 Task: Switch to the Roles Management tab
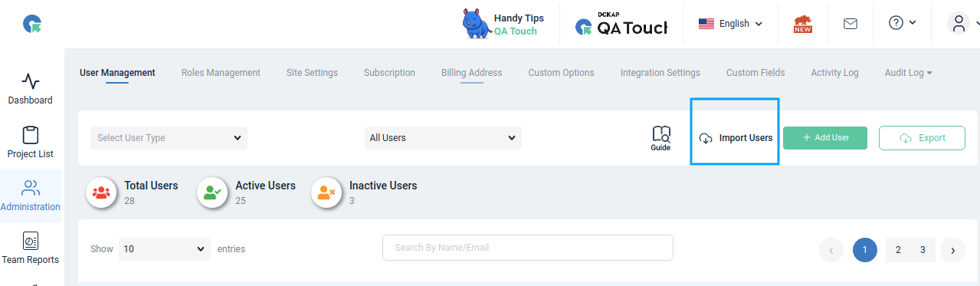(x=221, y=73)
